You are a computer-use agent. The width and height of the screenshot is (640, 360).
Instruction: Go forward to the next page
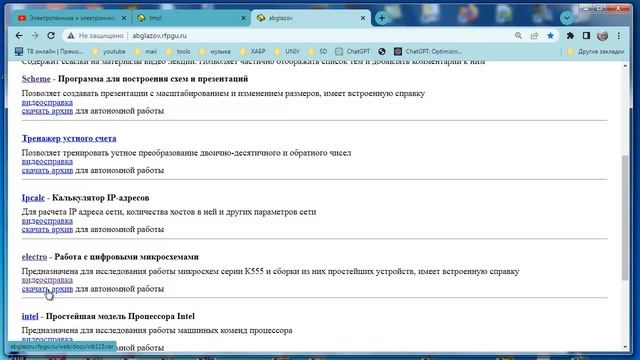click(35, 36)
